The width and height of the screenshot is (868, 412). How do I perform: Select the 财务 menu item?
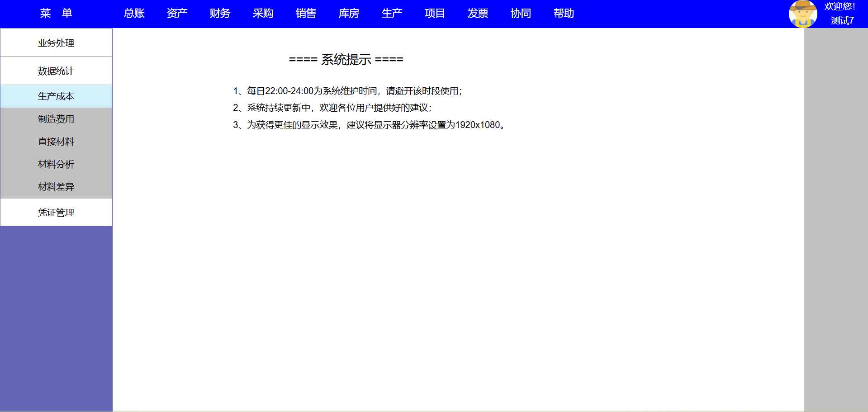[220, 14]
